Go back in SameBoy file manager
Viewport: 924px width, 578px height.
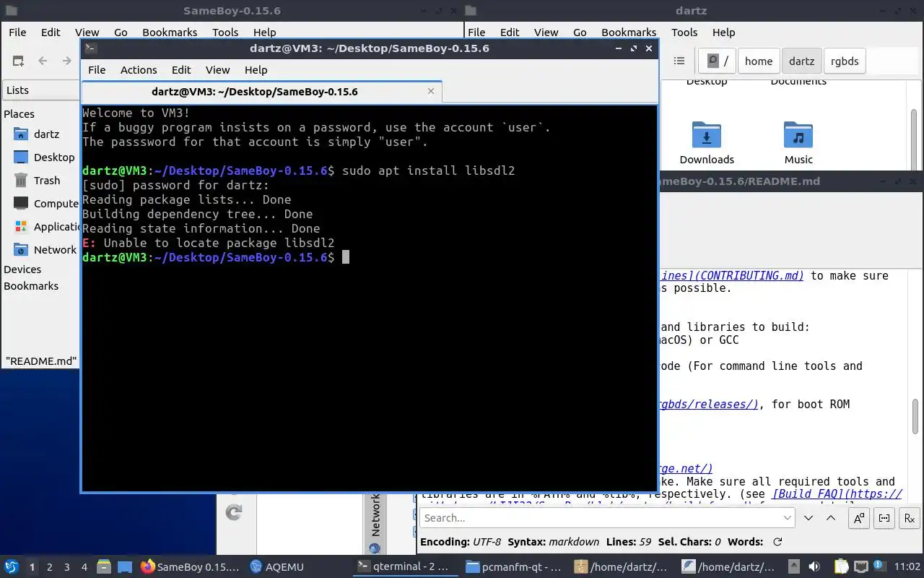[43, 61]
